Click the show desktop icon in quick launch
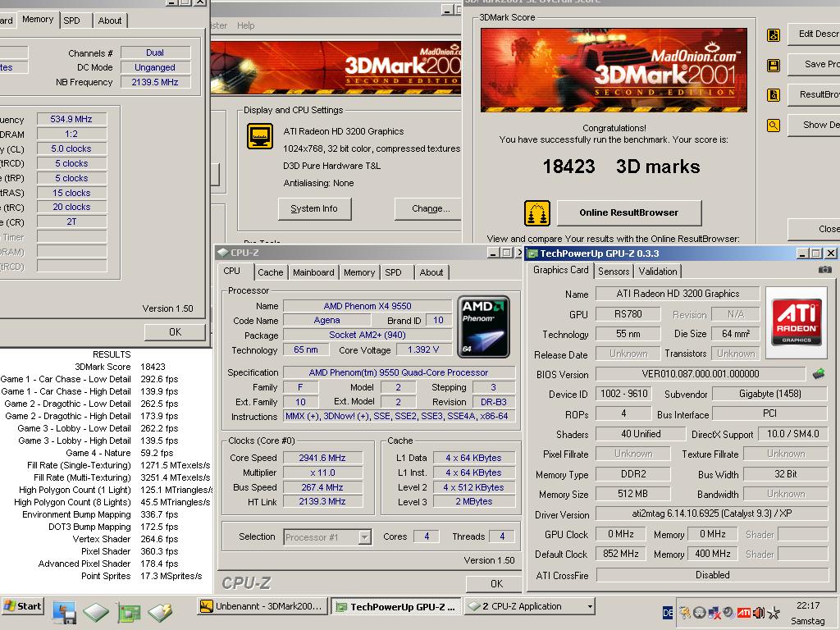The height and width of the screenshot is (630, 840). point(63,612)
